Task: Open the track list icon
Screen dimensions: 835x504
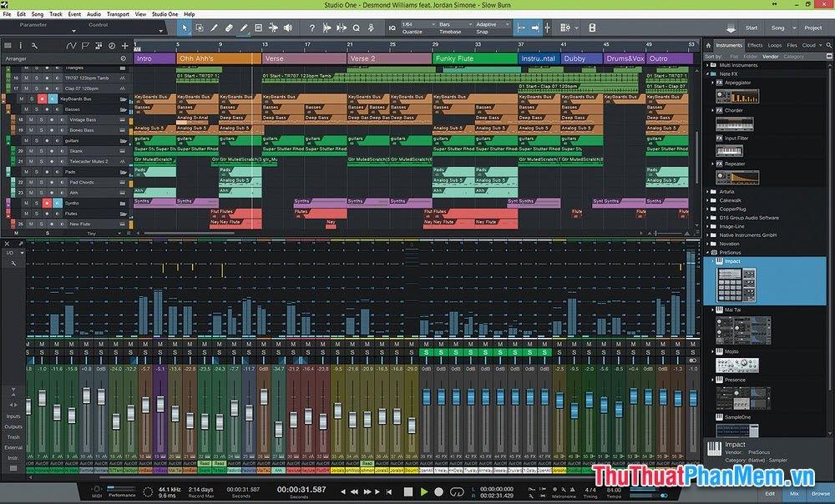Action: [8, 46]
